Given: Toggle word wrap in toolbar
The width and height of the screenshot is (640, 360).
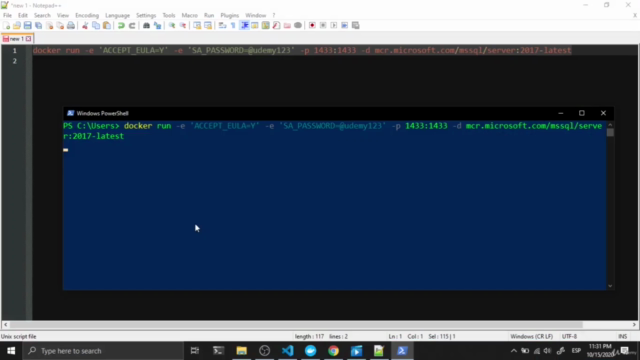Looking at the screenshot, I should pos(222,25).
